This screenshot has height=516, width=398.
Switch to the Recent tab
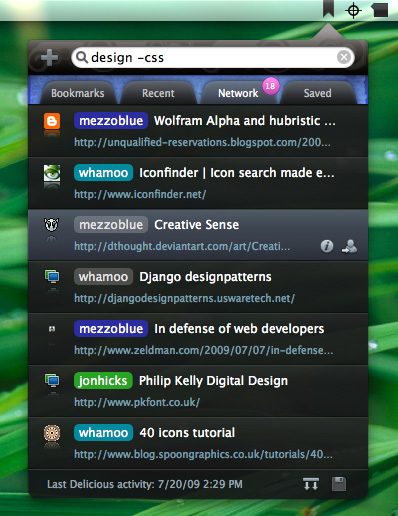158,93
